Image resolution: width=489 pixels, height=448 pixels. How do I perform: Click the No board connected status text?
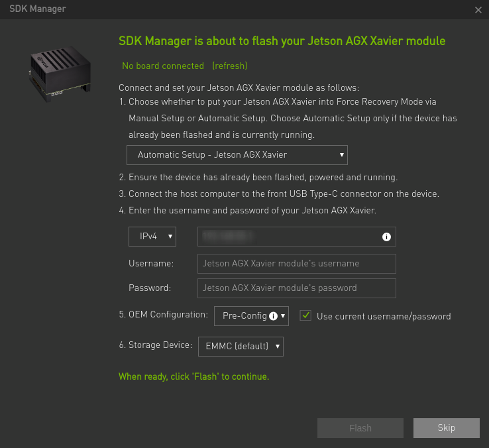pos(163,66)
